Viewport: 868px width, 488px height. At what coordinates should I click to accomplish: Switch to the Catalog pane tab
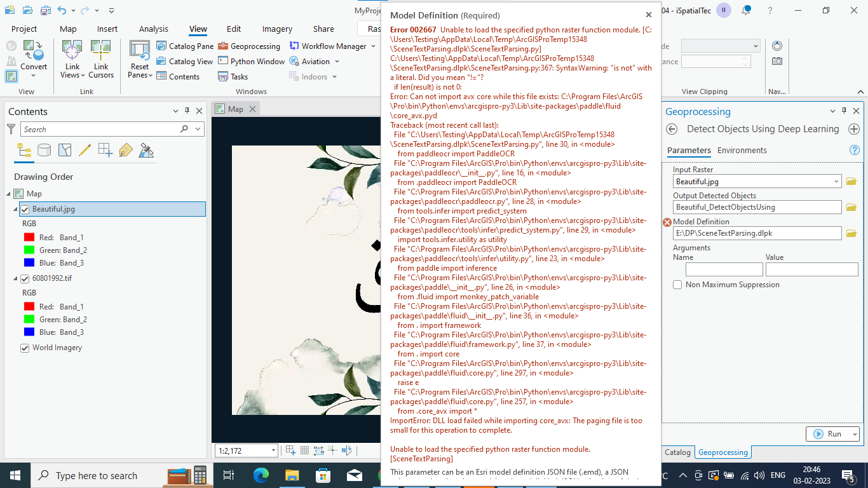677,452
